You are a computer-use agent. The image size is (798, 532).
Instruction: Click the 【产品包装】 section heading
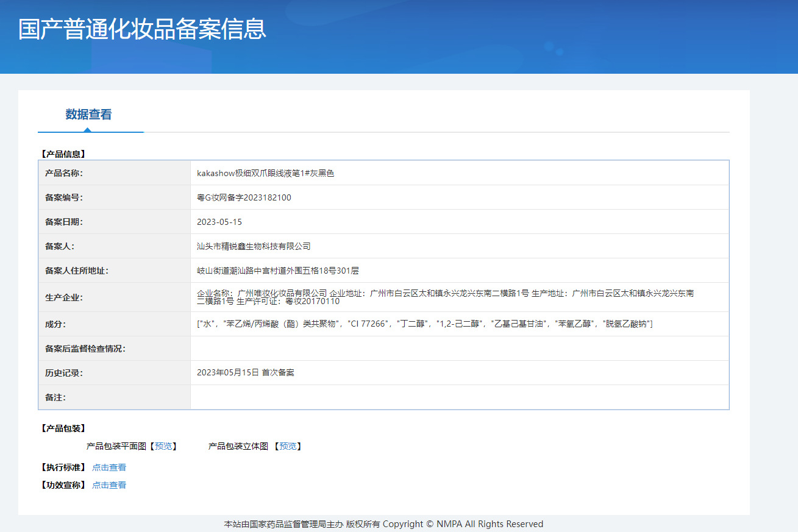coord(63,428)
